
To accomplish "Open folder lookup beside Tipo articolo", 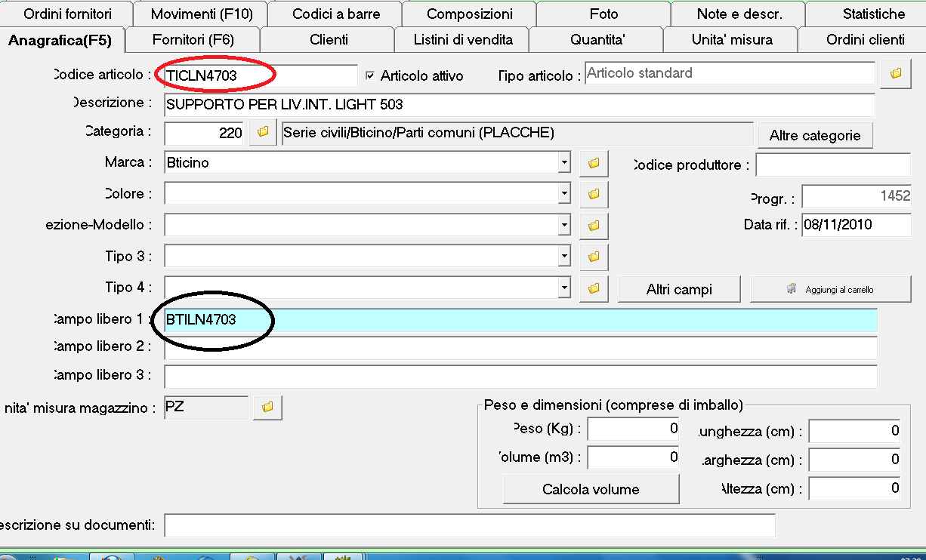I will tap(896, 74).
